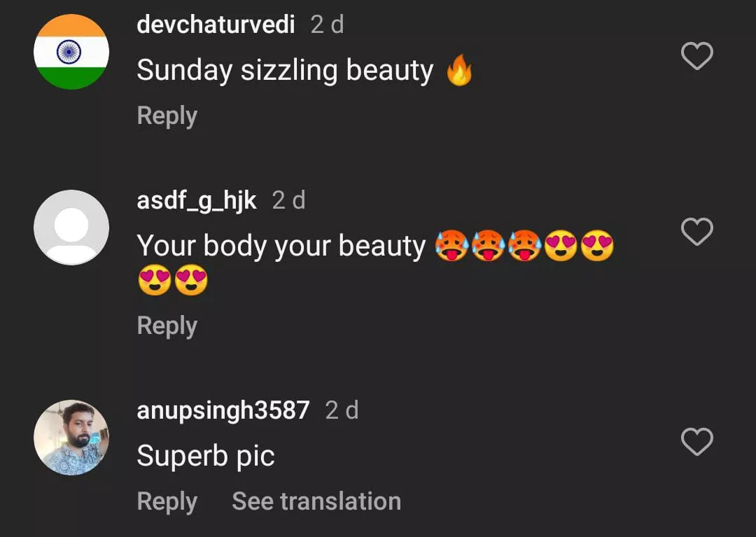
Task: Select the 'Sunday sizzling beauty' comment text
Action: 285,71
